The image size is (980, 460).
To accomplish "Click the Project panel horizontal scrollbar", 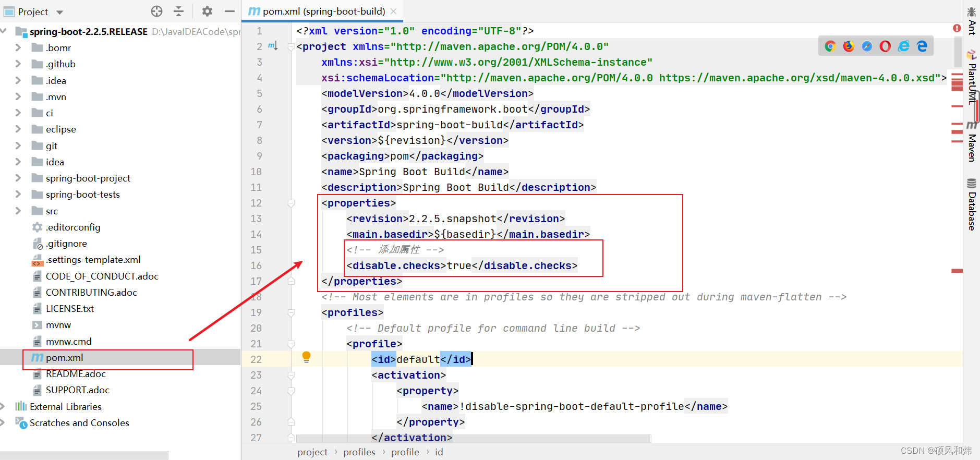I will coord(84,455).
